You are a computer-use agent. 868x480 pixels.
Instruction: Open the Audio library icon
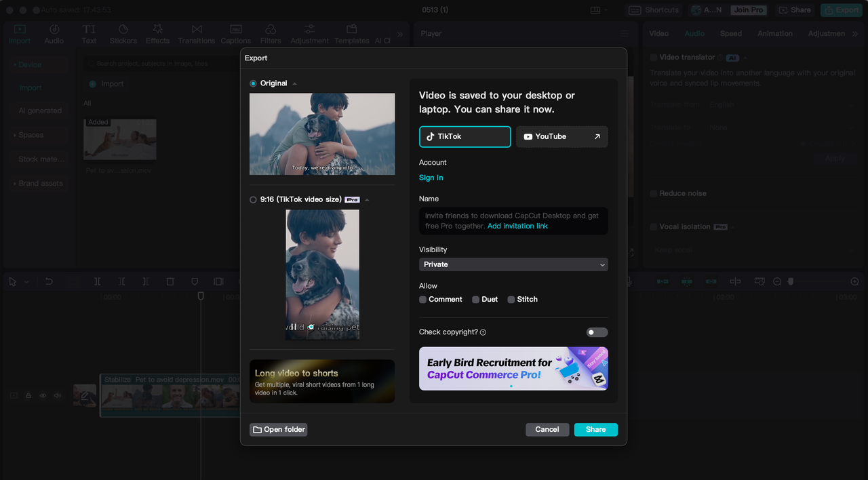click(54, 35)
